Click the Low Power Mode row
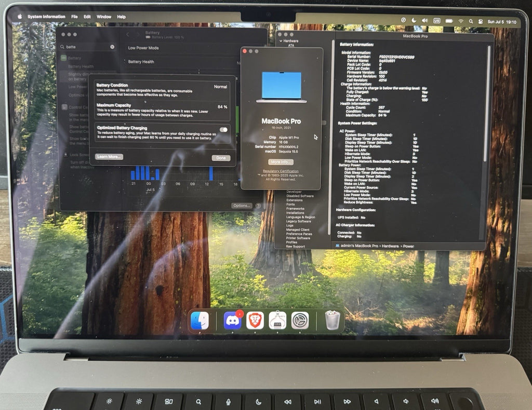532x410 pixels. [x=183, y=48]
